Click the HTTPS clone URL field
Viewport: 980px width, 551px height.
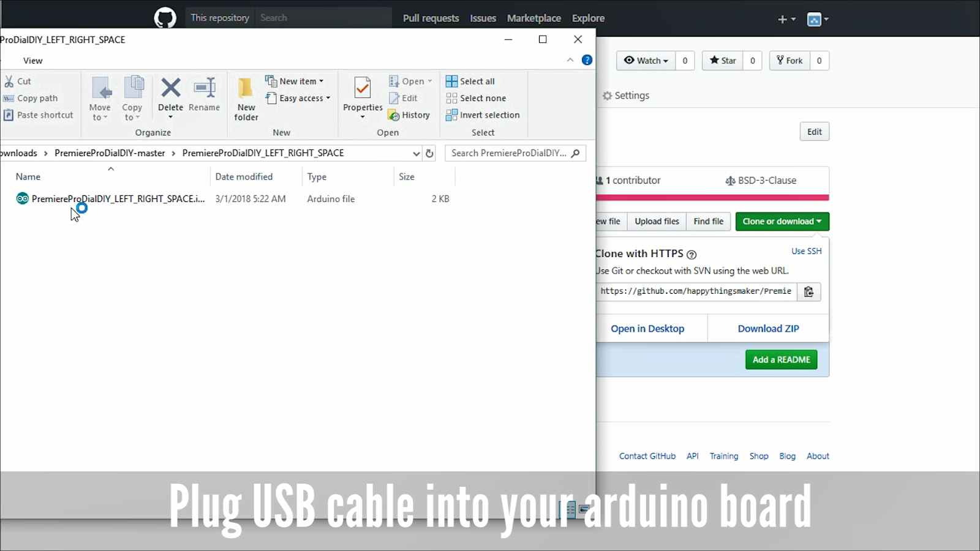696,291
